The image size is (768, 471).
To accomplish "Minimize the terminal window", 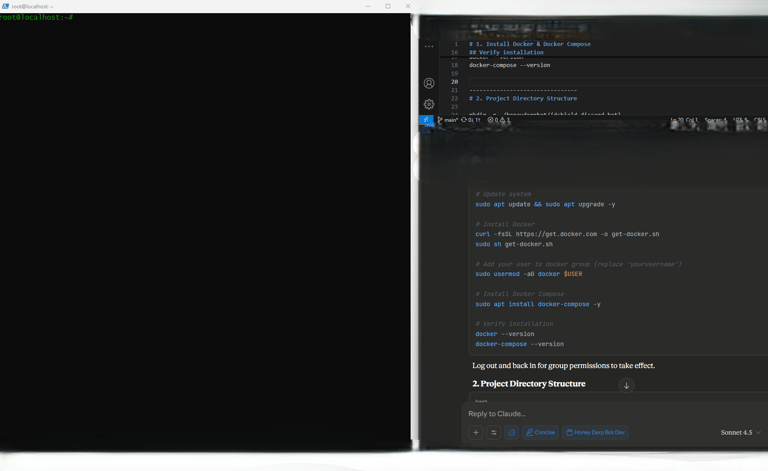I will [x=368, y=6].
